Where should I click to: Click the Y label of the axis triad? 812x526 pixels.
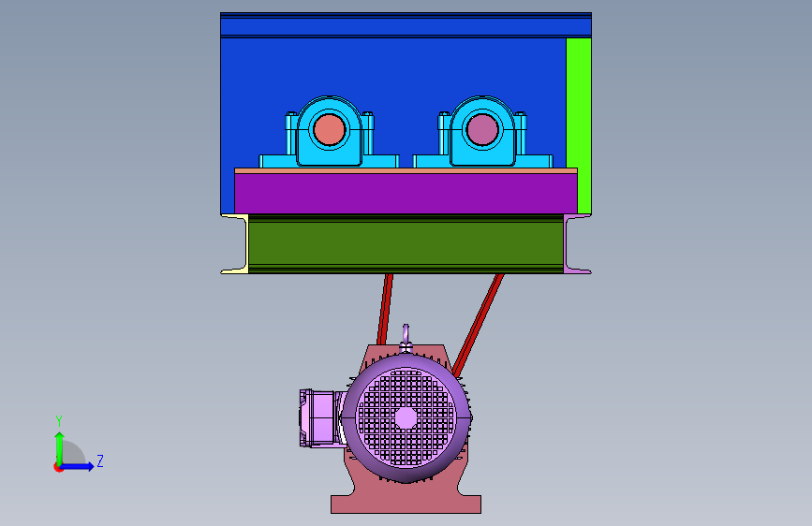tap(59, 421)
